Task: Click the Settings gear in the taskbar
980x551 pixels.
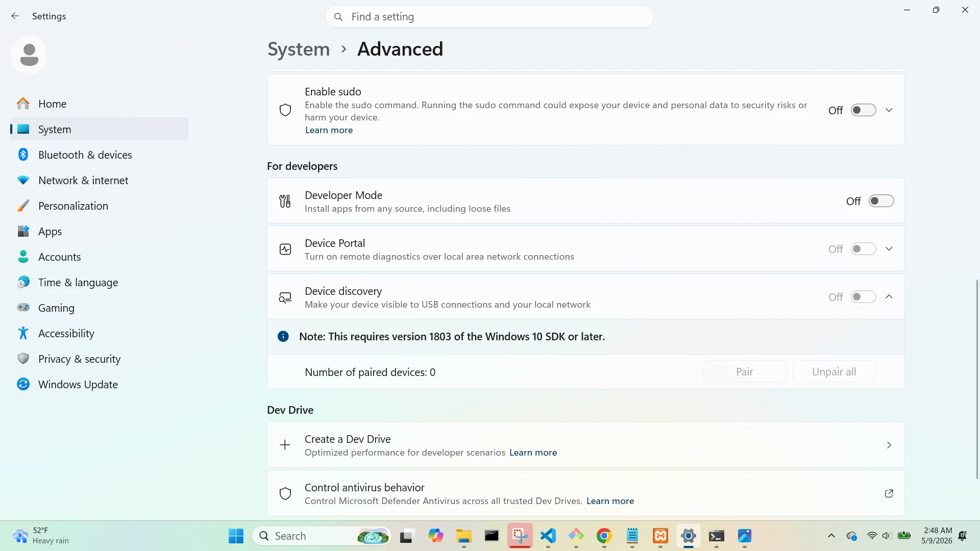Action: (688, 536)
